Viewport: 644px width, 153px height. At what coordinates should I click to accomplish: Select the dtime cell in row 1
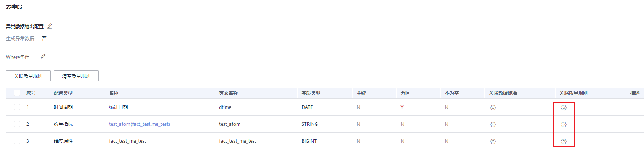point(225,107)
